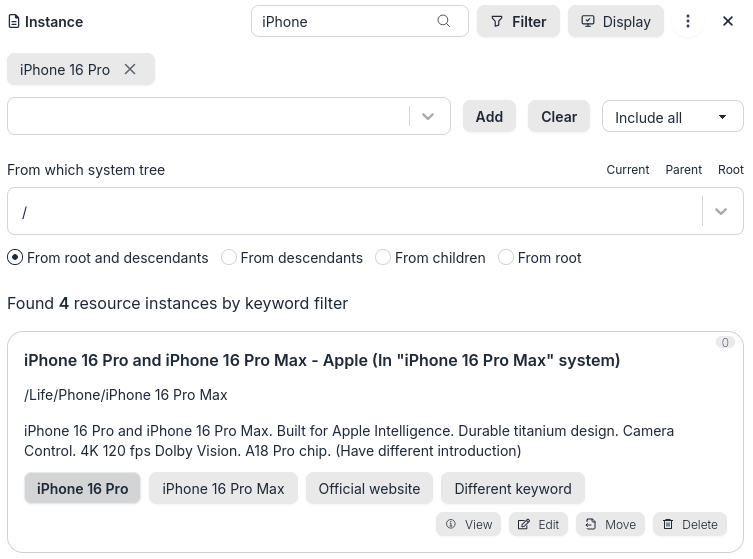Image resolution: width=753 pixels, height=559 pixels.
Task: Click the View button on instance card
Action: pos(468,524)
